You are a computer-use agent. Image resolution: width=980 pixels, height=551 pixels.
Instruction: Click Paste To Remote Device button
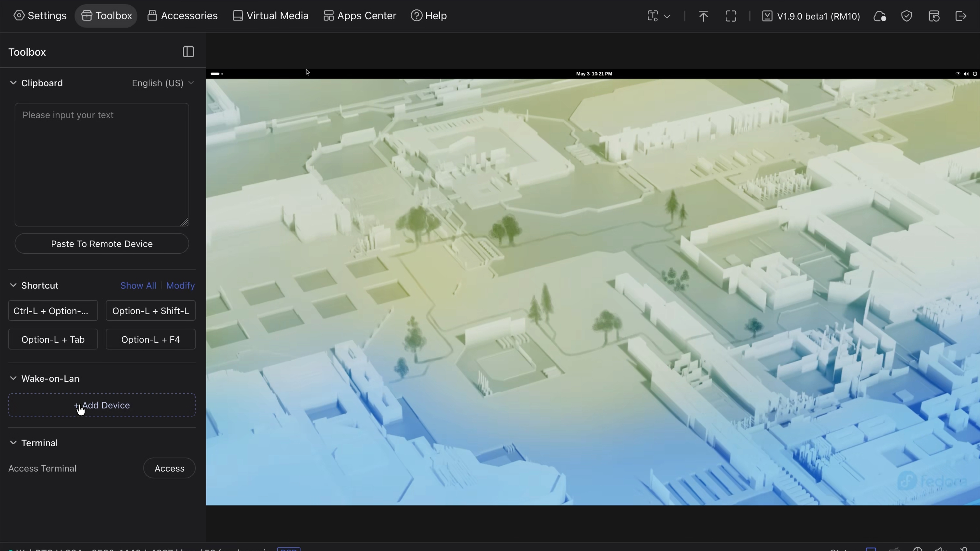102,243
